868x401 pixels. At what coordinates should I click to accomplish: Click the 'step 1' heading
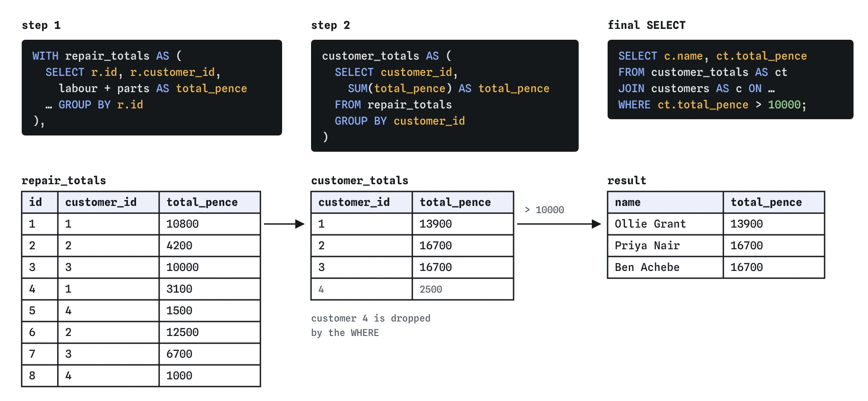[x=41, y=25]
